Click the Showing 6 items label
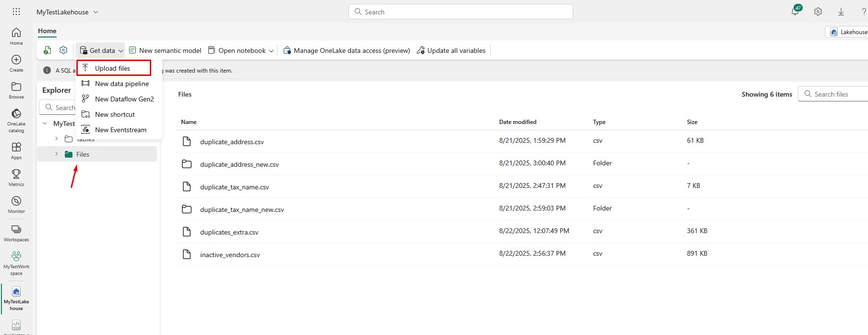This screenshot has width=868, height=335. pyautogui.click(x=767, y=94)
